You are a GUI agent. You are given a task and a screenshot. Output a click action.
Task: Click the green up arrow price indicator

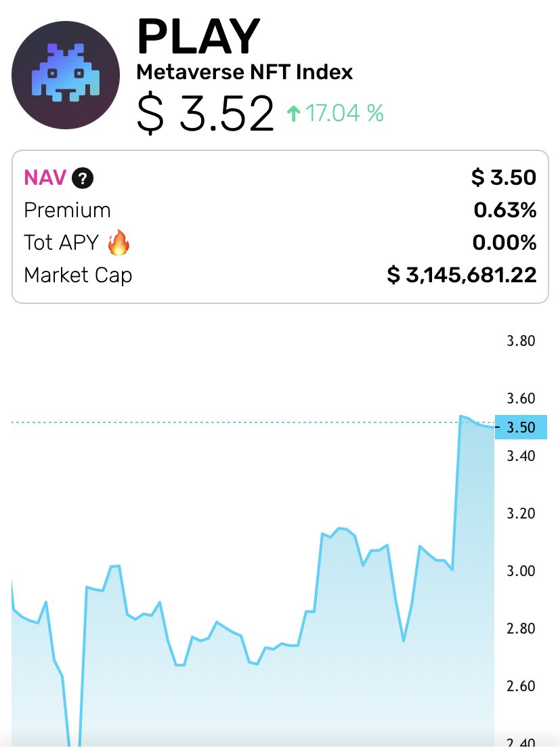293,114
